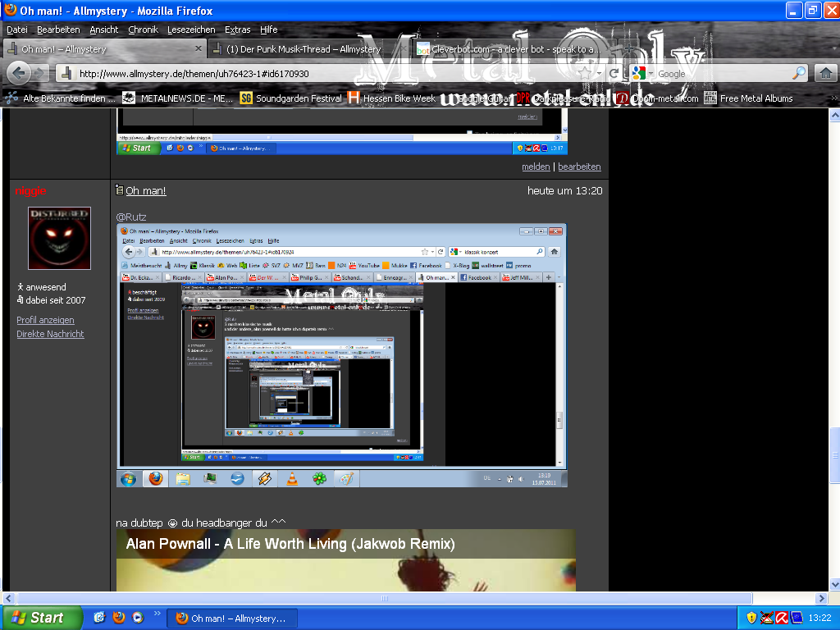840x630 pixels.
Task: Open the Hilfe menu
Action: point(269,30)
